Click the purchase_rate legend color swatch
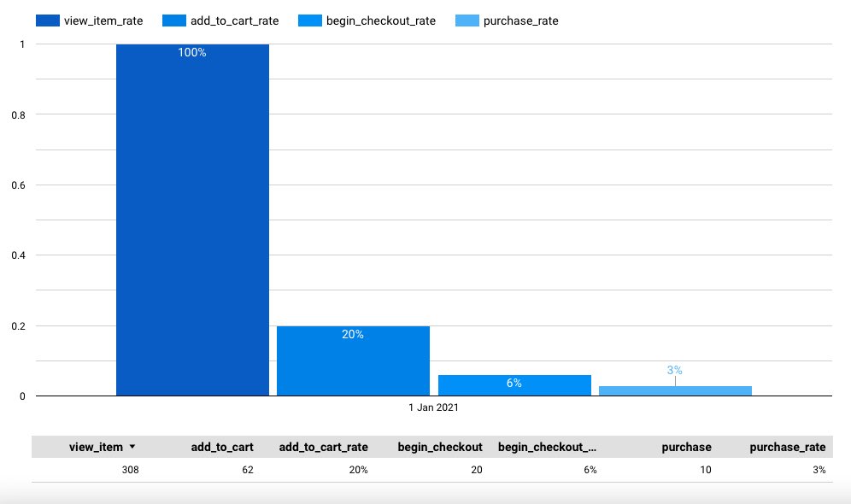Screen dimensions: 851x504 point(467,21)
